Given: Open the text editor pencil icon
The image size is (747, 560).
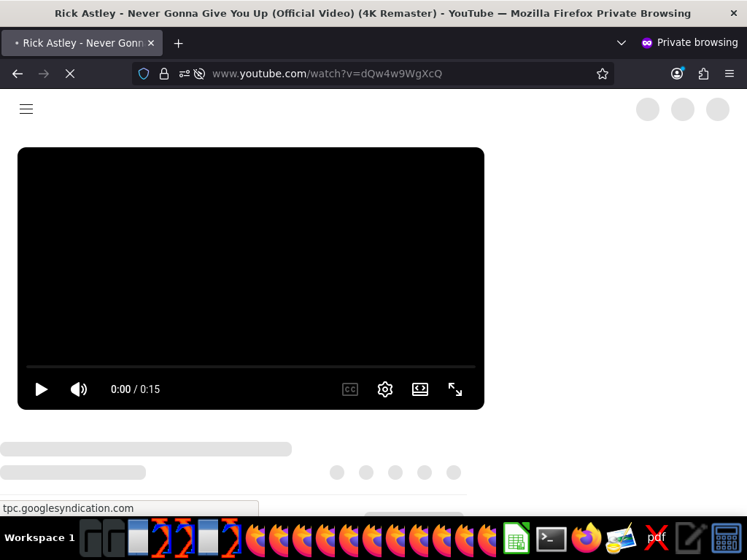Looking at the screenshot, I should pyautogui.click(x=691, y=538).
